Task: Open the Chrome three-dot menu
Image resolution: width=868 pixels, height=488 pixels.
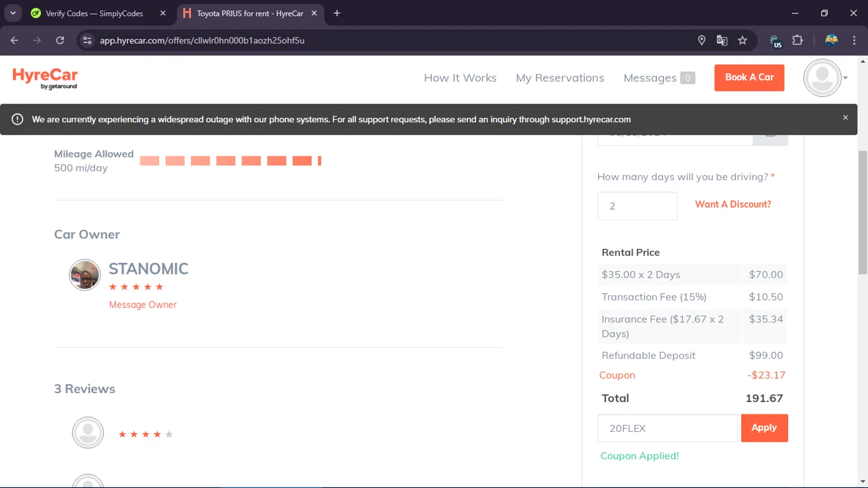Action: pos(854,41)
